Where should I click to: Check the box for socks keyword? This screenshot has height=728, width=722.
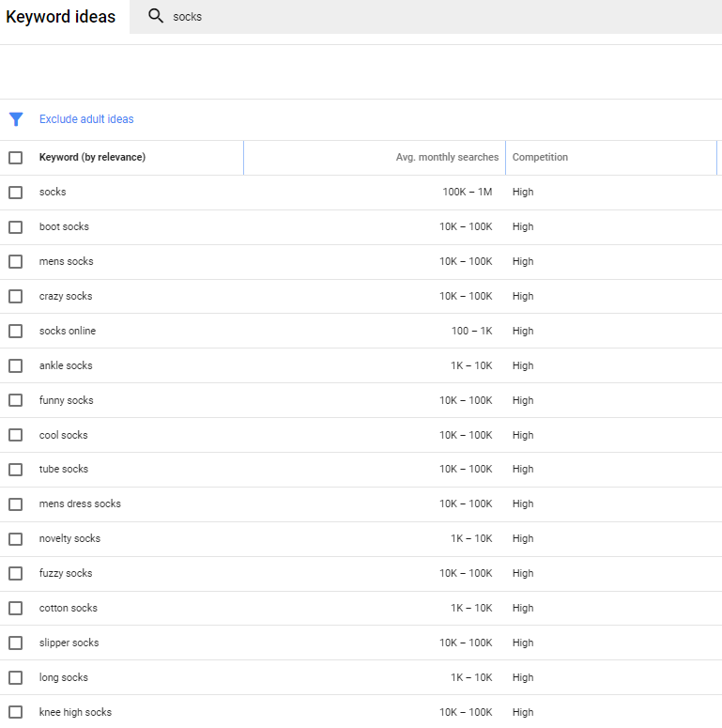pyautogui.click(x=15, y=193)
